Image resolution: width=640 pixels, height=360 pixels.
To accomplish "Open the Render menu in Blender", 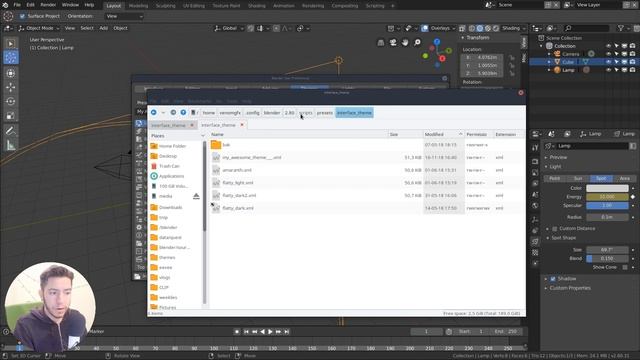I will (48, 5).
